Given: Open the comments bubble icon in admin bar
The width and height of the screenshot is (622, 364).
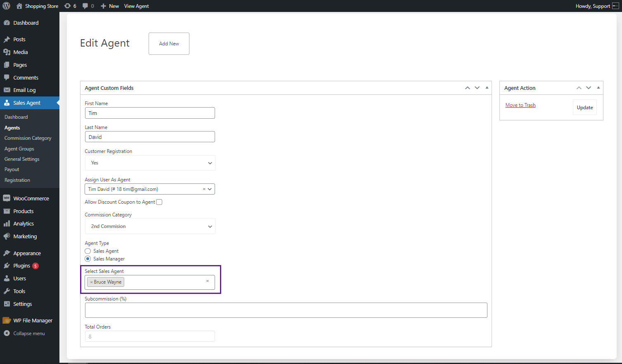Looking at the screenshot, I should [x=85, y=6].
